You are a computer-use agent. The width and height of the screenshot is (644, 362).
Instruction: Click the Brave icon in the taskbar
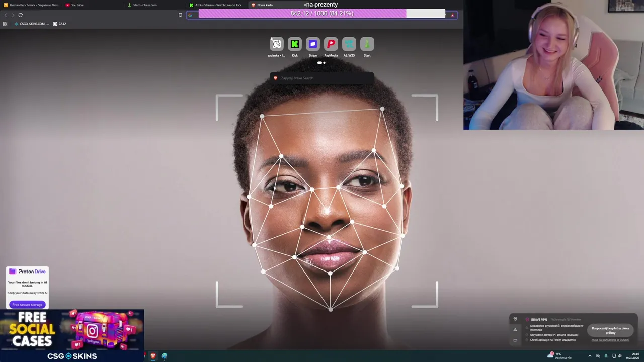(153, 356)
